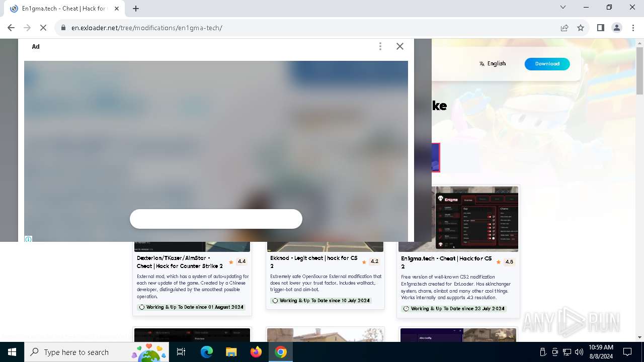Viewport: 644px width, 362px height.
Task: Click the address bar URL
Action: point(147,28)
